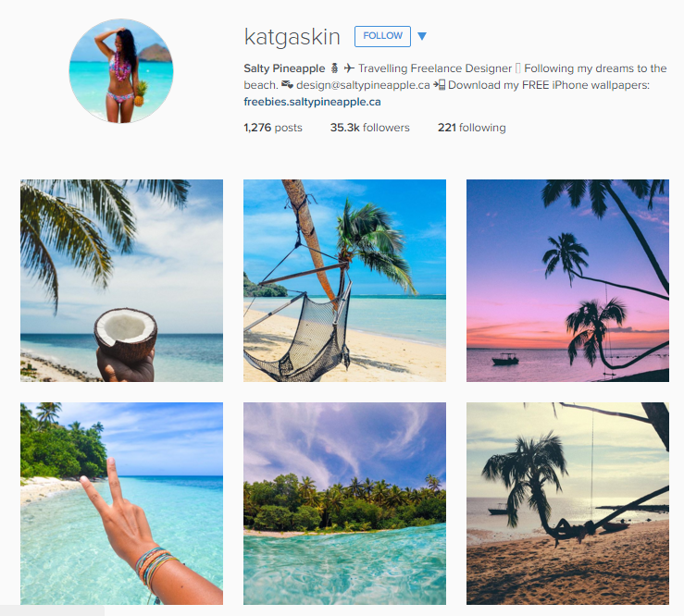Image resolution: width=684 pixels, height=616 pixels.
Task: Open the freebies.saltypineapple.ca link
Action: (312, 102)
